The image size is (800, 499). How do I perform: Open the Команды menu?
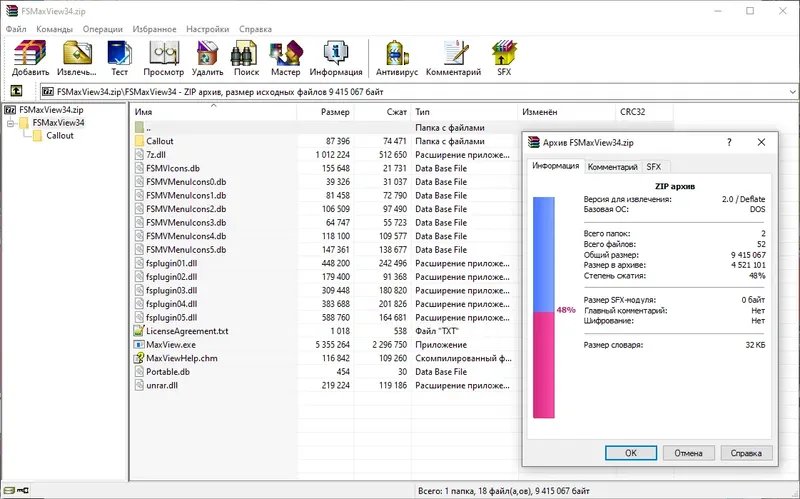[55, 29]
